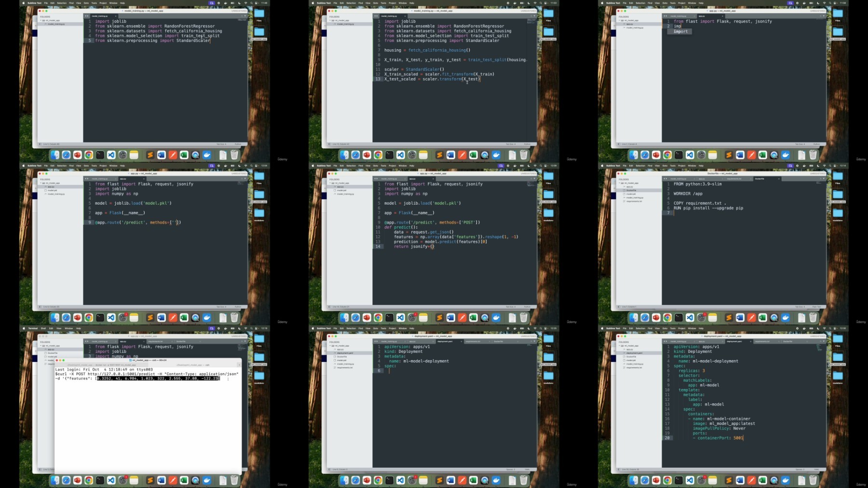Toggle Focus moon icon in five-import-lines frame menu bar
Image resolution: width=868 pixels, height=488 pixels.
240,3
